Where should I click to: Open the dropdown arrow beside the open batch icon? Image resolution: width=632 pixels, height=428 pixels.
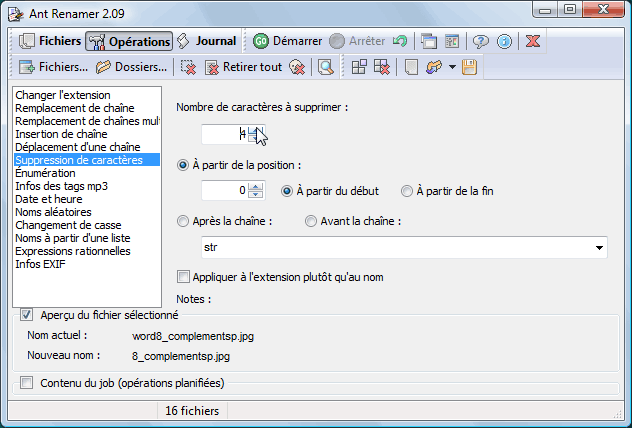[452, 67]
